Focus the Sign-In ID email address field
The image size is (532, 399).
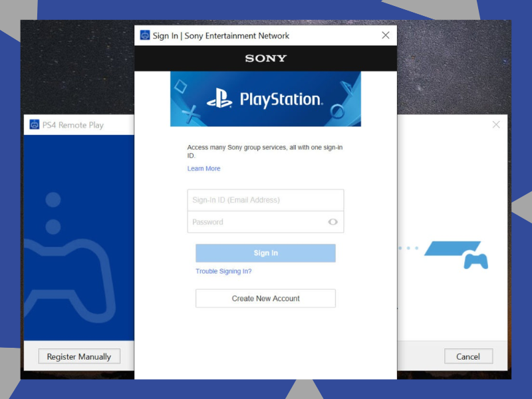pos(265,200)
